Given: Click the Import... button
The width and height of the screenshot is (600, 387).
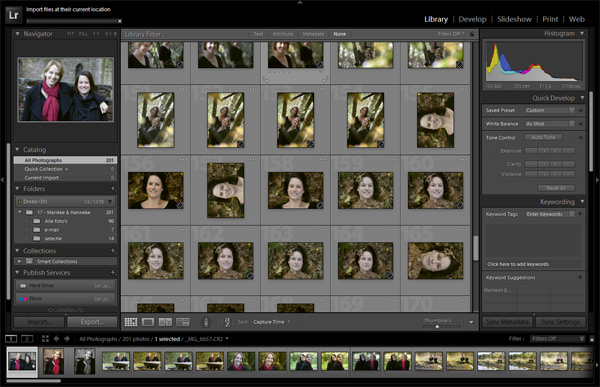Looking at the screenshot, I should (x=39, y=322).
